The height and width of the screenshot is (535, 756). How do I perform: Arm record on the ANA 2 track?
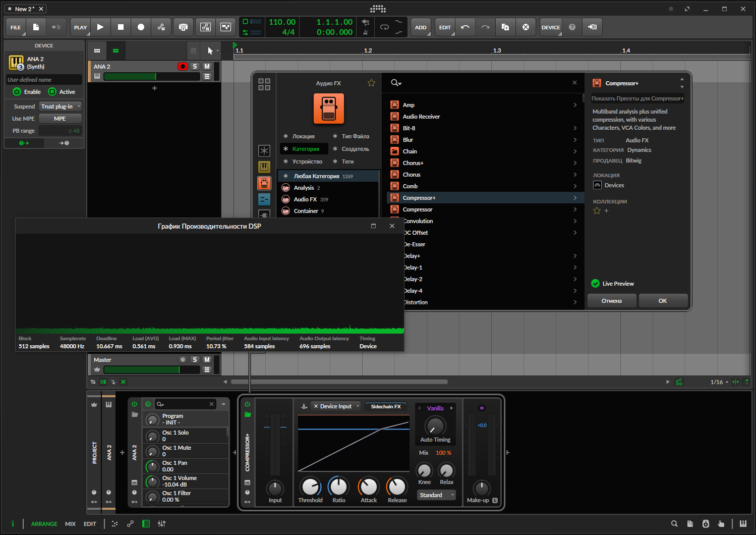(x=183, y=67)
